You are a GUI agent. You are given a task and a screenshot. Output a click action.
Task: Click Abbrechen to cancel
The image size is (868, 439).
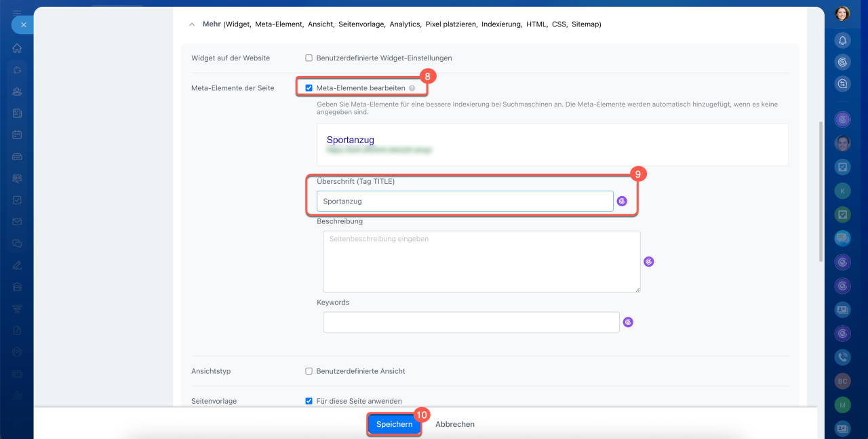click(454, 424)
